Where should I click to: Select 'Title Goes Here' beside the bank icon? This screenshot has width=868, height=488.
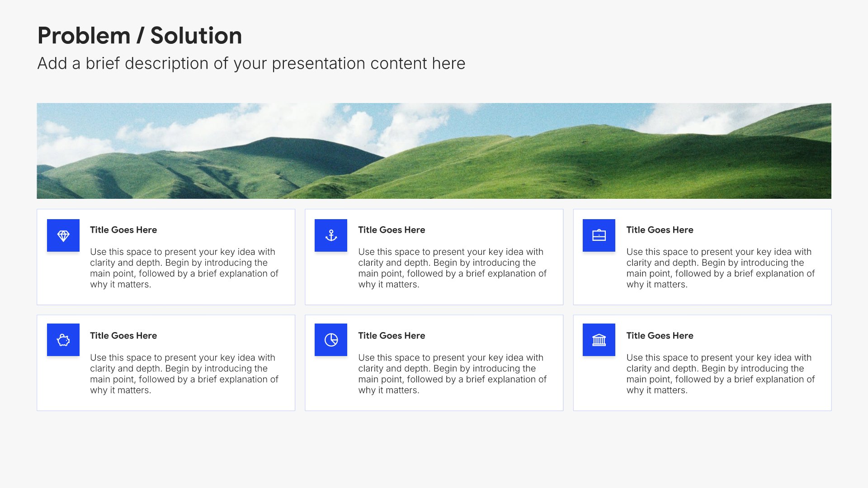tap(660, 336)
